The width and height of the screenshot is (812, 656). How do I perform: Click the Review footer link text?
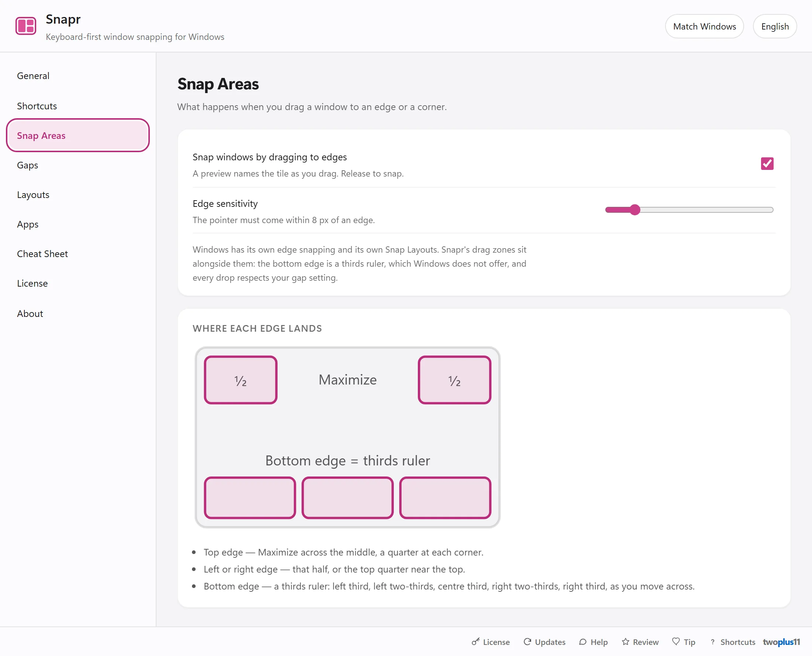[x=646, y=642]
